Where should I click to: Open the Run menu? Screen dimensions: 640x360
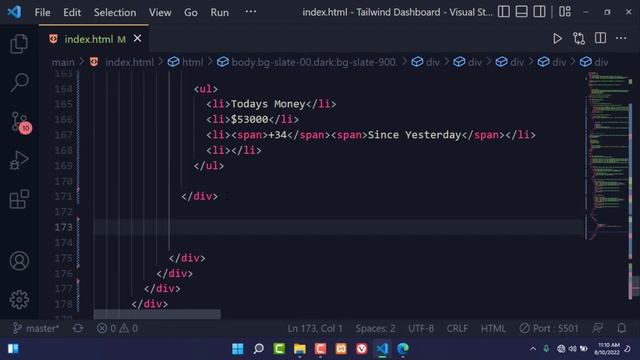[x=220, y=12]
